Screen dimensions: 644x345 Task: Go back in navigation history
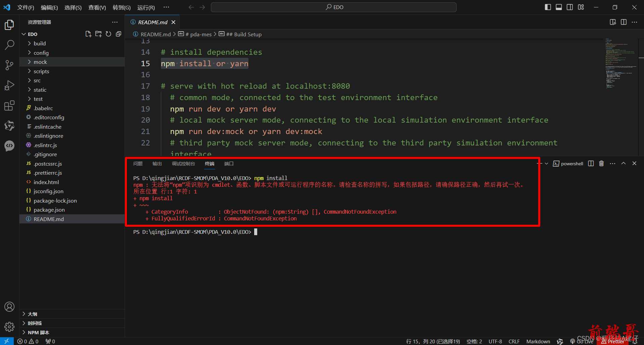click(x=191, y=7)
